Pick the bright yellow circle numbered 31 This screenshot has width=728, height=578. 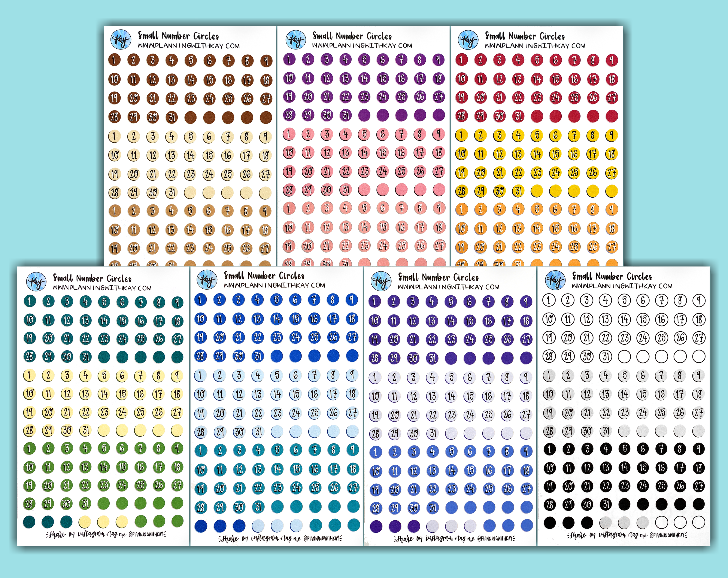pyautogui.click(x=518, y=191)
